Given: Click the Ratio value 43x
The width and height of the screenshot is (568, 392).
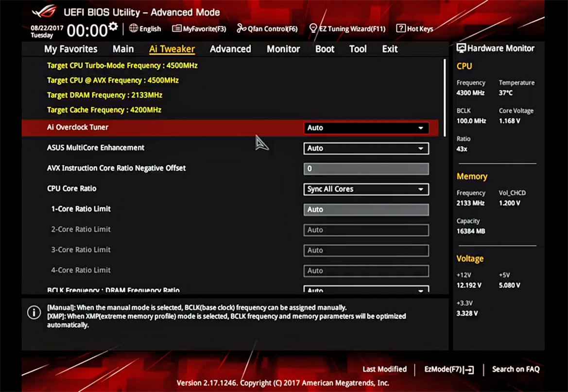Looking at the screenshot, I should click(462, 149).
